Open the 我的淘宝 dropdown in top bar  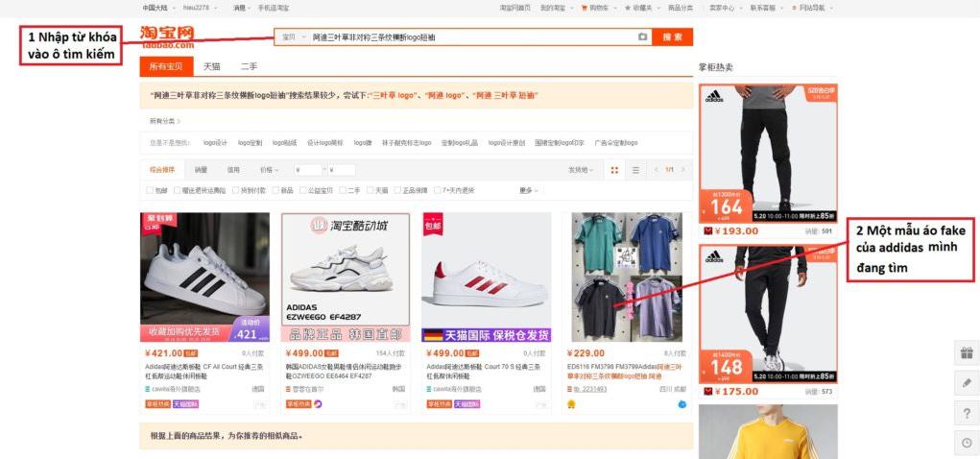(555, 8)
